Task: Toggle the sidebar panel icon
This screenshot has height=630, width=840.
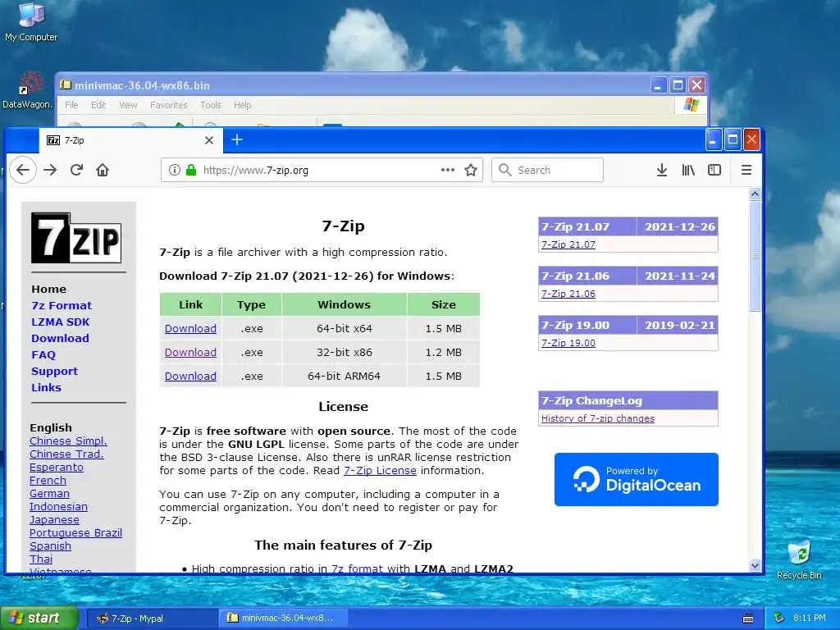Action: click(714, 171)
